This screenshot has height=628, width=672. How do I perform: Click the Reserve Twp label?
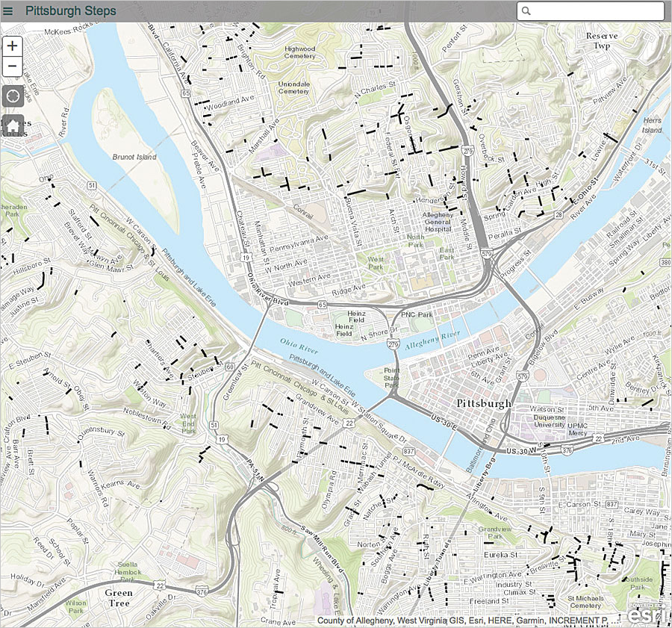coord(602,41)
